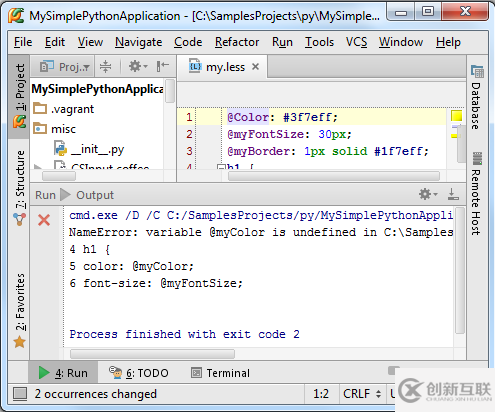
Task: Open Project panel settings gear
Action: pos(138,66)
